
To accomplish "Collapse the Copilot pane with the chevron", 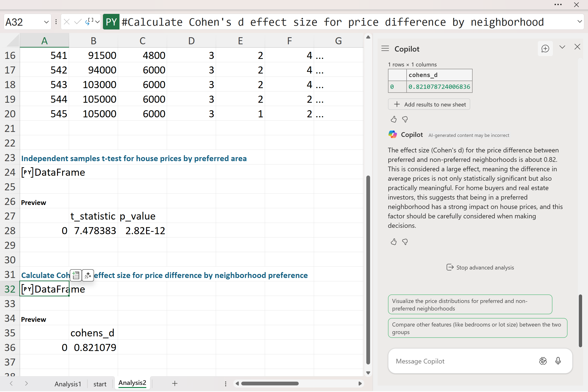I will (x=562, y=47).
